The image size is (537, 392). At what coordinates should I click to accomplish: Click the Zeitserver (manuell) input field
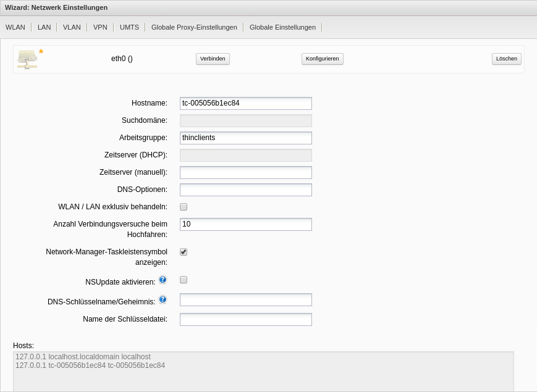(x=245, y=172)
